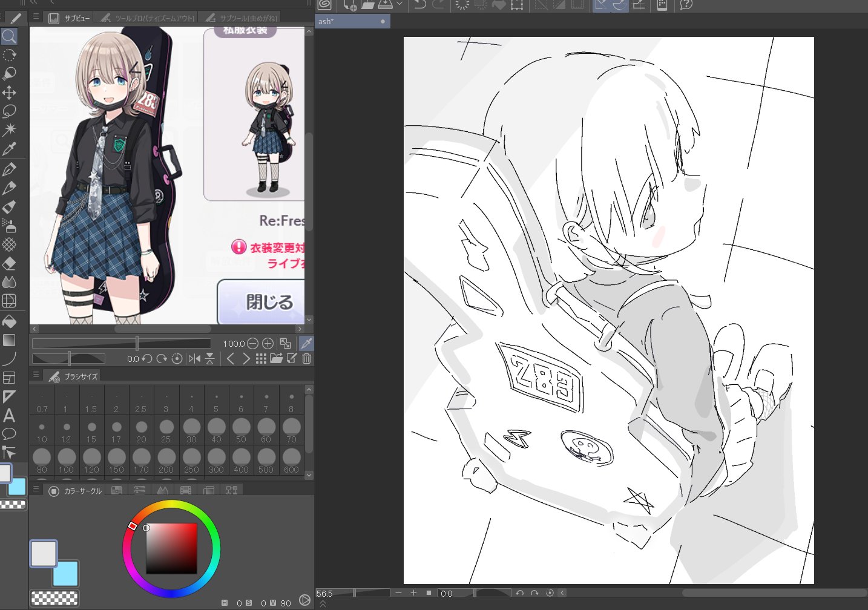
Task: Adjust the sub view zoom slider
Action: [121, 343]
